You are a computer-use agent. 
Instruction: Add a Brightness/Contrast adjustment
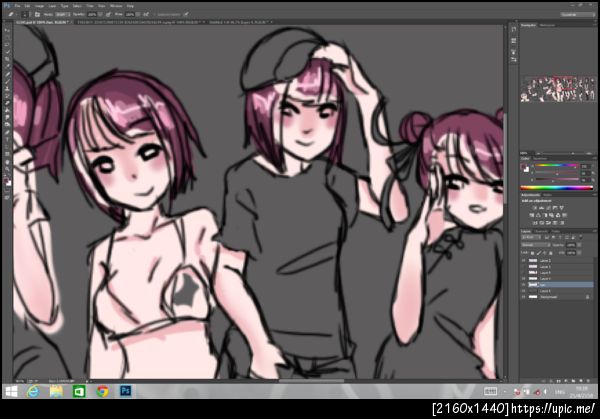(x=535, y=208)
